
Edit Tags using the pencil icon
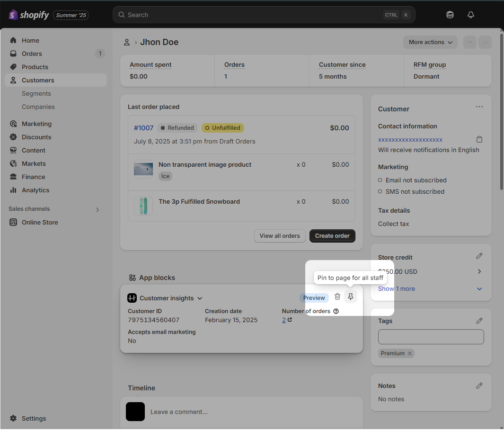point(479,321)
